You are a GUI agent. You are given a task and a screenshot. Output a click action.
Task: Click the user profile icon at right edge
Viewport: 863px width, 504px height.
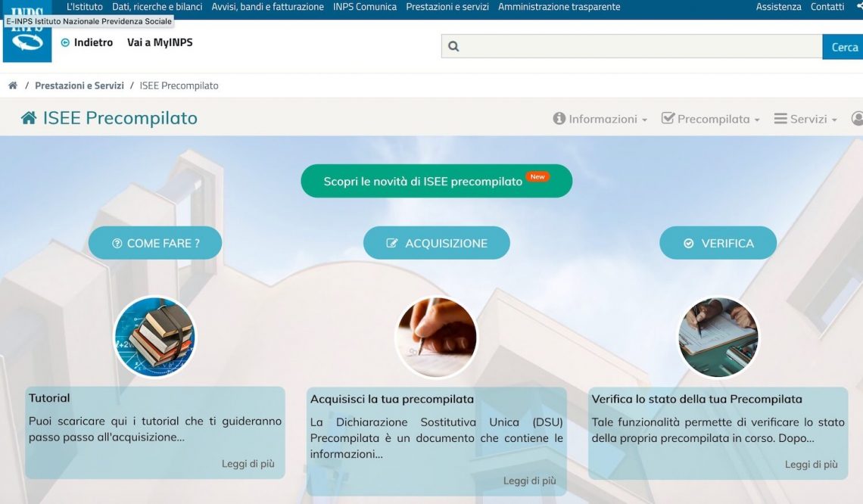tap(857, 118)
